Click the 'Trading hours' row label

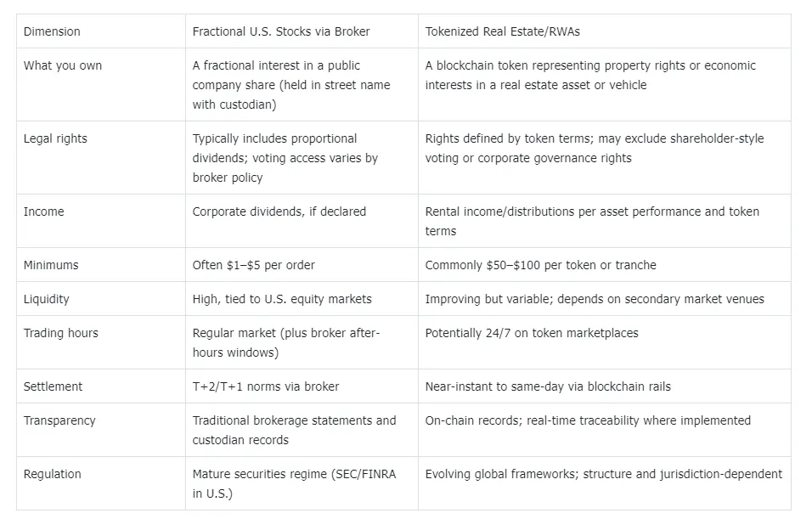coord(61,333)
